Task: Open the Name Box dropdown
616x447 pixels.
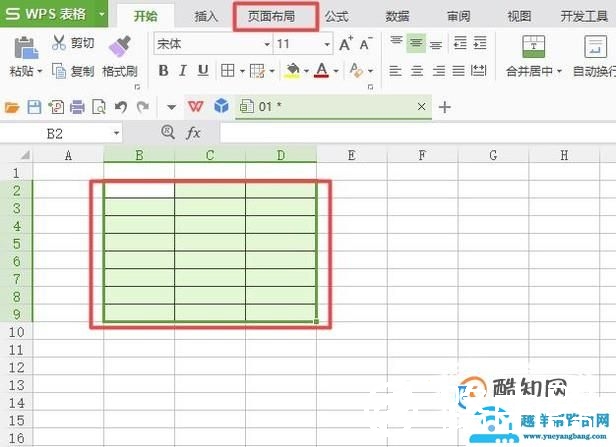Action: [116, 133]
